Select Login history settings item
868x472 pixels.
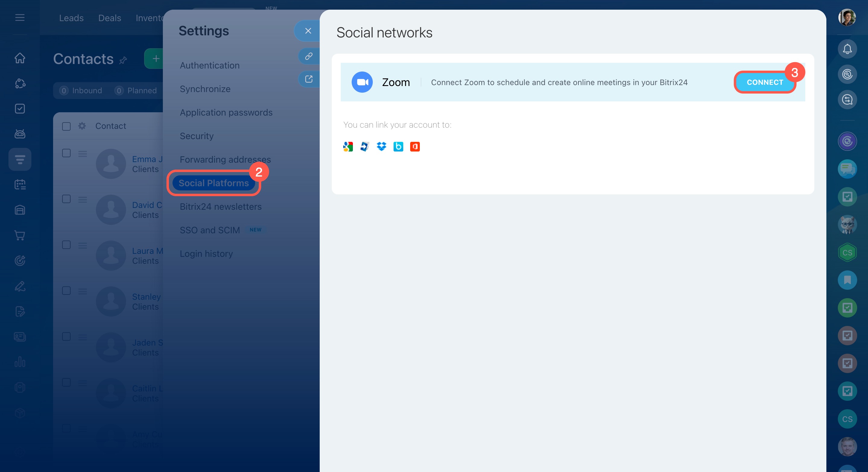pyautogui.click(x=206, y=254)
